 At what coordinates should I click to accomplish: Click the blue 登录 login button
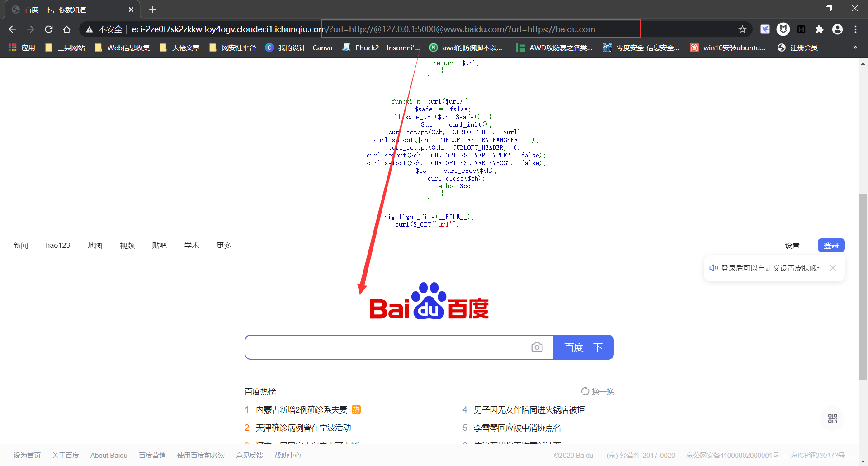831,245
